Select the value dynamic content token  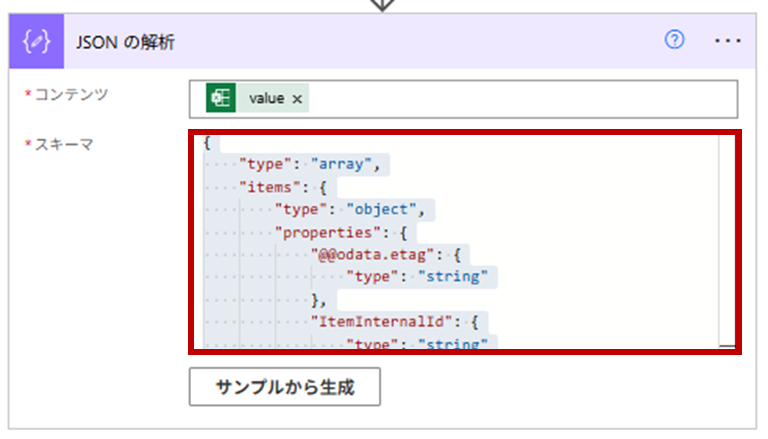click(257, 98)
